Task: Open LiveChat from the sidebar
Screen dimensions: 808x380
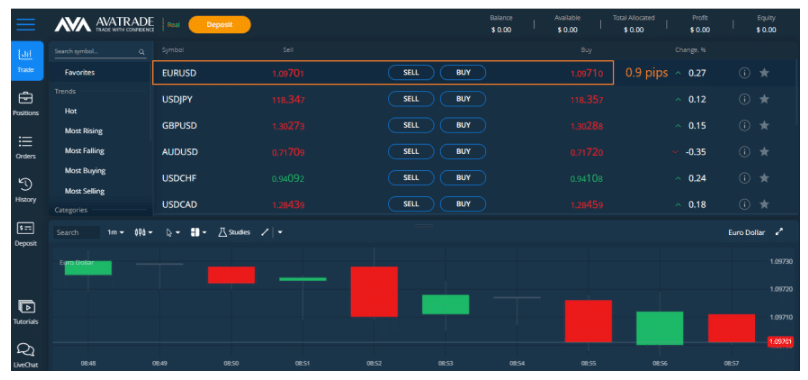Action: pyautogui.click(x=26, y=356)
